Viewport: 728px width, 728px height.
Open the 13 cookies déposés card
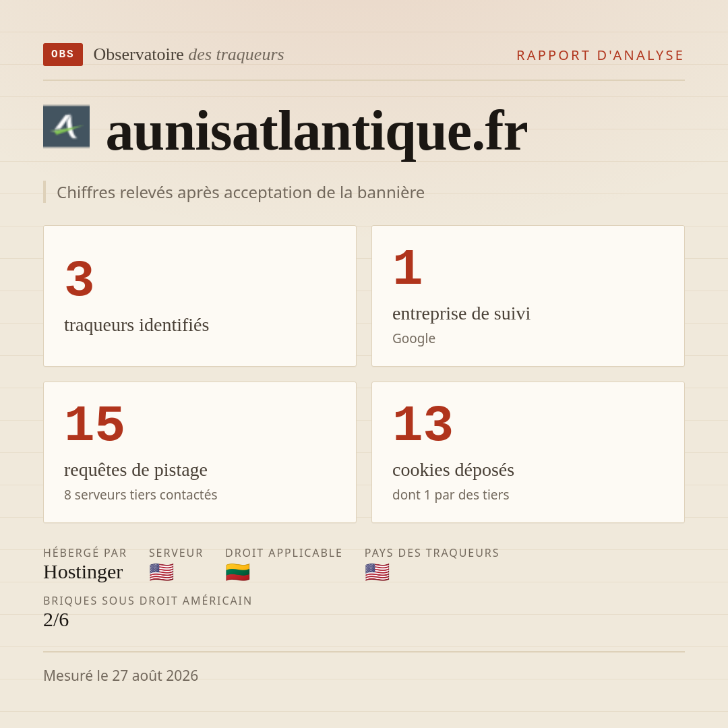pyautogui.click(x=528, y=452)
